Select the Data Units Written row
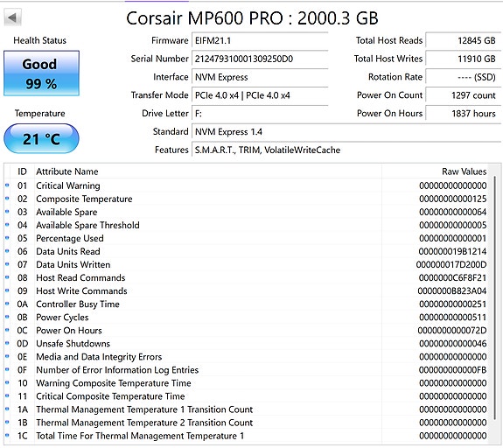This screenshot has width=503, height=448. 246,265
